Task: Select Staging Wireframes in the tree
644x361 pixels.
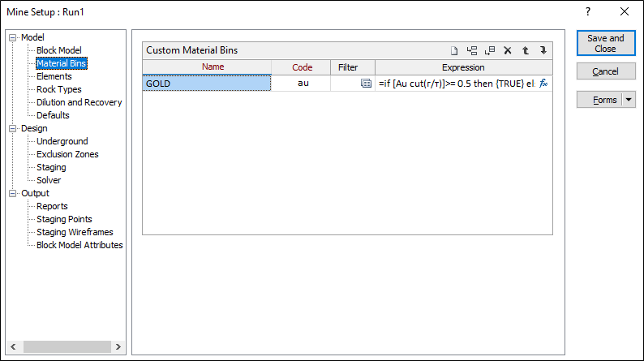Action: pyautogui.click(x=75, y=232)
